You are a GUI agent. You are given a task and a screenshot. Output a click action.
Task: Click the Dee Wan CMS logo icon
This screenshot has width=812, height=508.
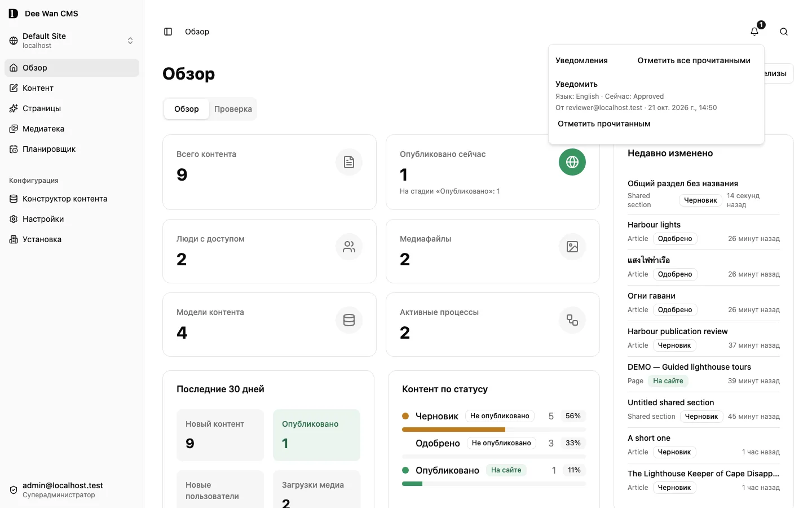14,14
